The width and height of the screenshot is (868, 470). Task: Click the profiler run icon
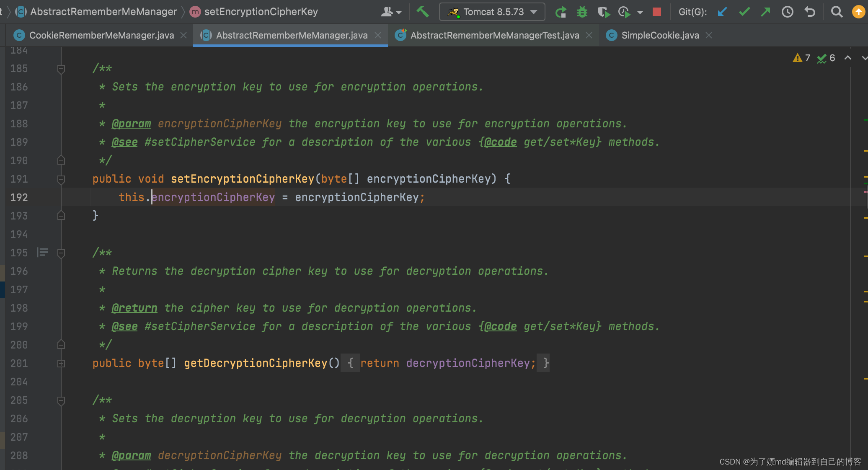click(624, 12)
